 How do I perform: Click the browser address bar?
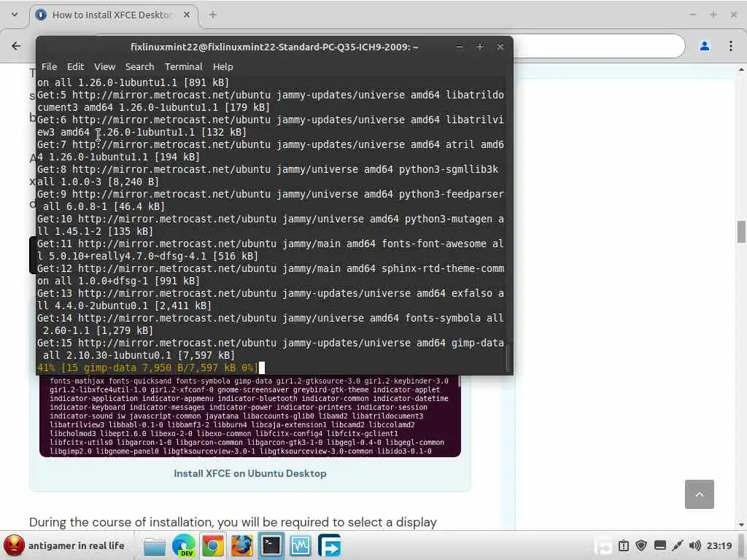[599, 46]
